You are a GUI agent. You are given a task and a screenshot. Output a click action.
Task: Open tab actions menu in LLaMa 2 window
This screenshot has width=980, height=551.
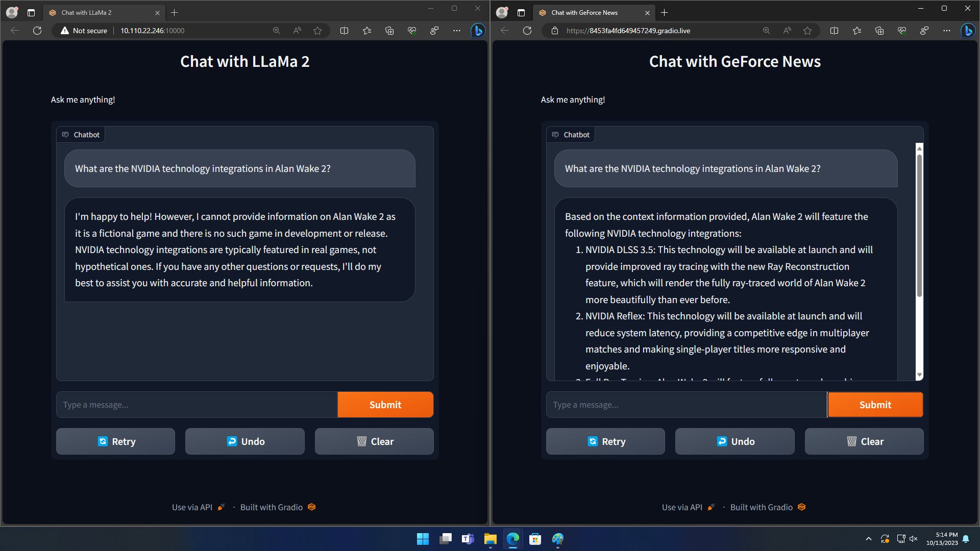tap(31, 13)
